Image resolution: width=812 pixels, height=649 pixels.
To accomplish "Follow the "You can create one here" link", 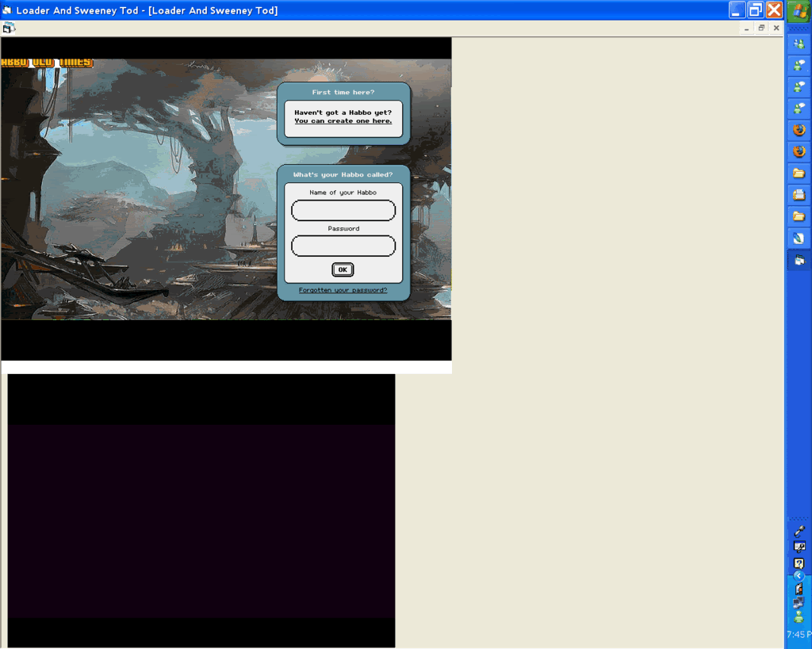I will click(343, 121).
